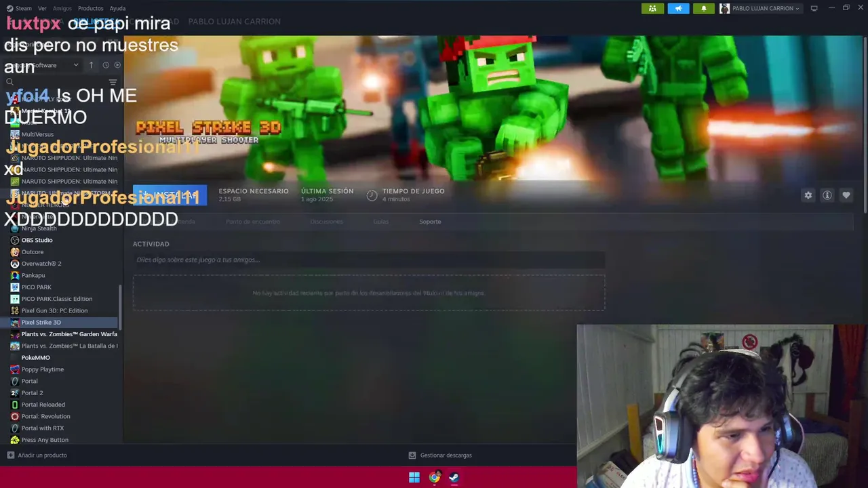
Task: Open the Amigos menu
Action: pyautogui.click(x=62, y=8)
